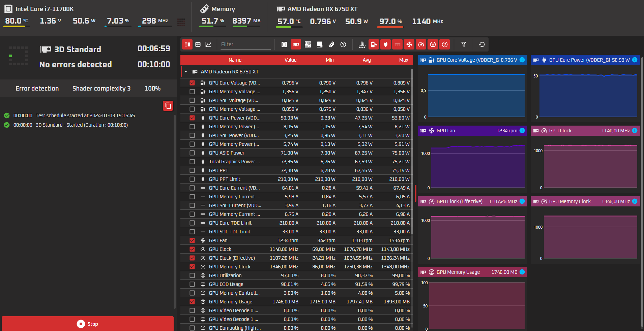The height and width of the screenshot is (331, 644).
Task: Enable GPU Utilization graph checkbox
Action: point(192,275)
